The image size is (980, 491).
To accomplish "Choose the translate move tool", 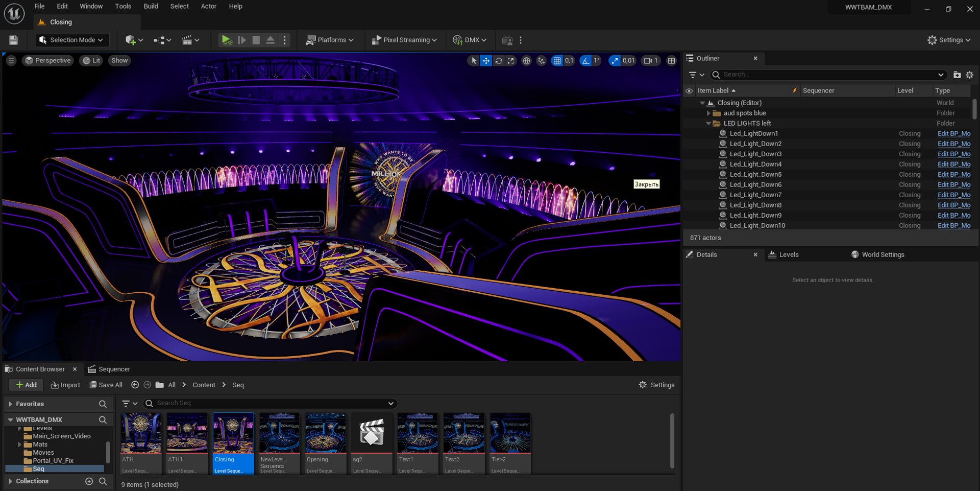I will coord(486,61).
